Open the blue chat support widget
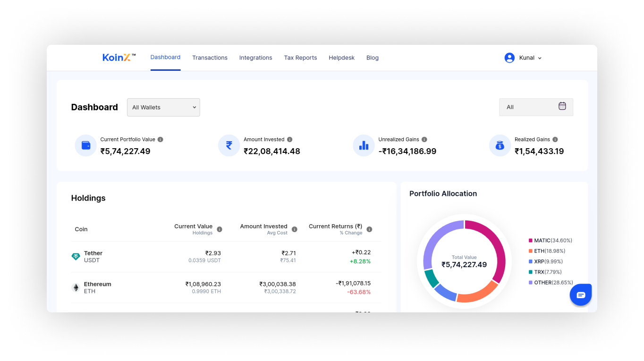 (581, 295)
